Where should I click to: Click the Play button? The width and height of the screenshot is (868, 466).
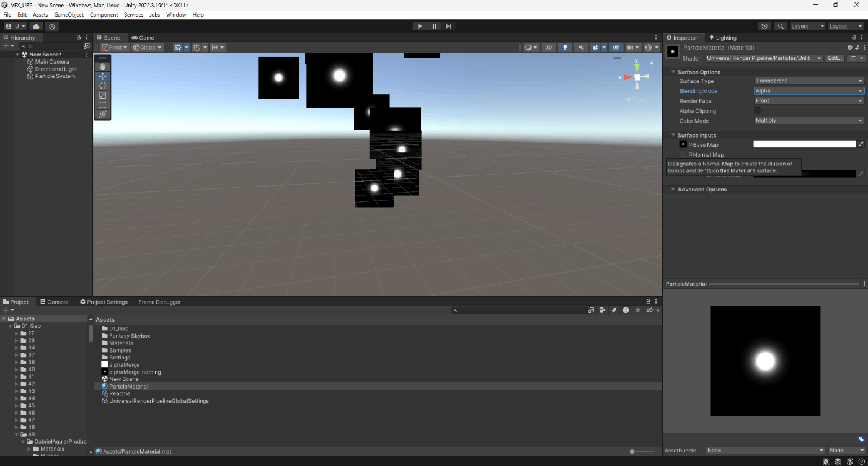click(420, 26)
